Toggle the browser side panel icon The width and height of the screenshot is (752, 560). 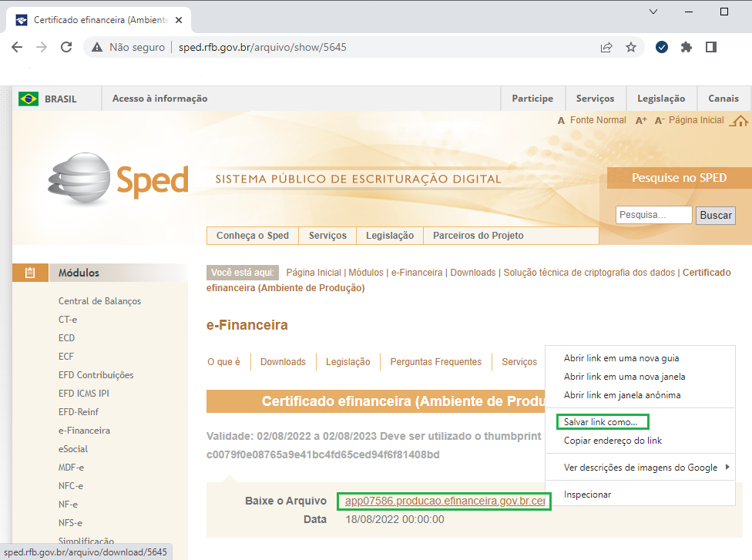(x=711, y=47)
